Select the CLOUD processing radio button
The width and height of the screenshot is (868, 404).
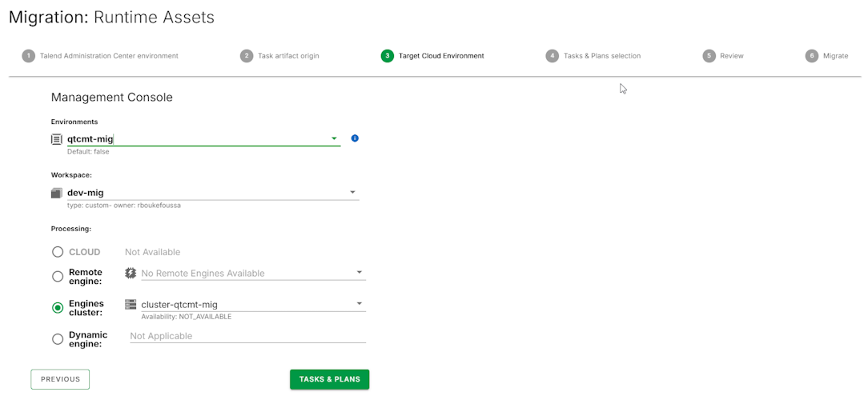(58, 252)
